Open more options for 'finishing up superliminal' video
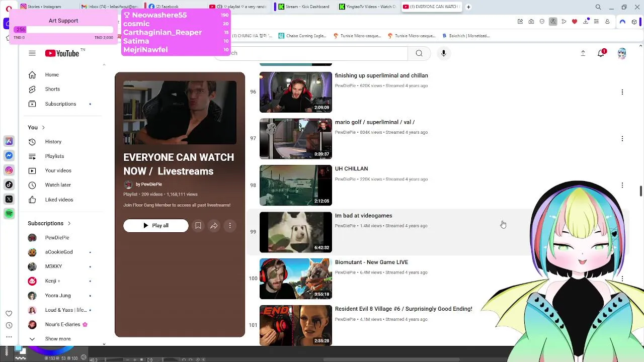The width and height of the screenshot is (644, 362). coord(622,92)
